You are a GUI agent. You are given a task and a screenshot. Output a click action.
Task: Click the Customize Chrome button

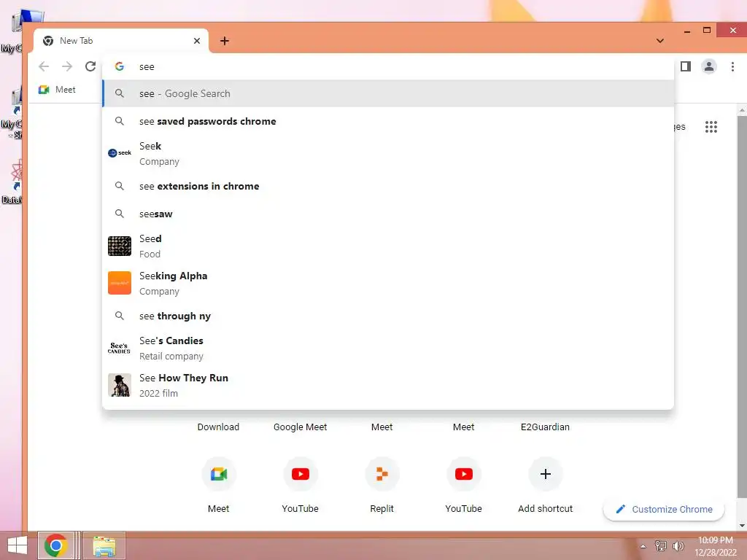[664, 509]
